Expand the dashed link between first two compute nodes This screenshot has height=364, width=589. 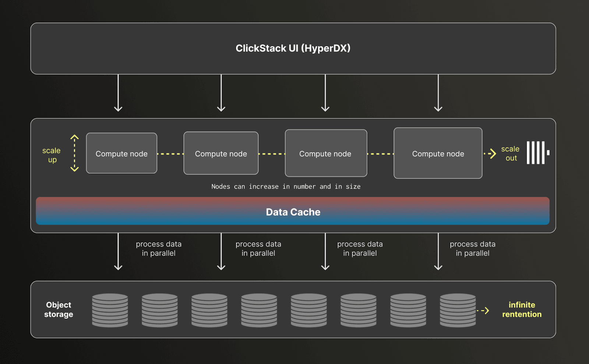170,153
